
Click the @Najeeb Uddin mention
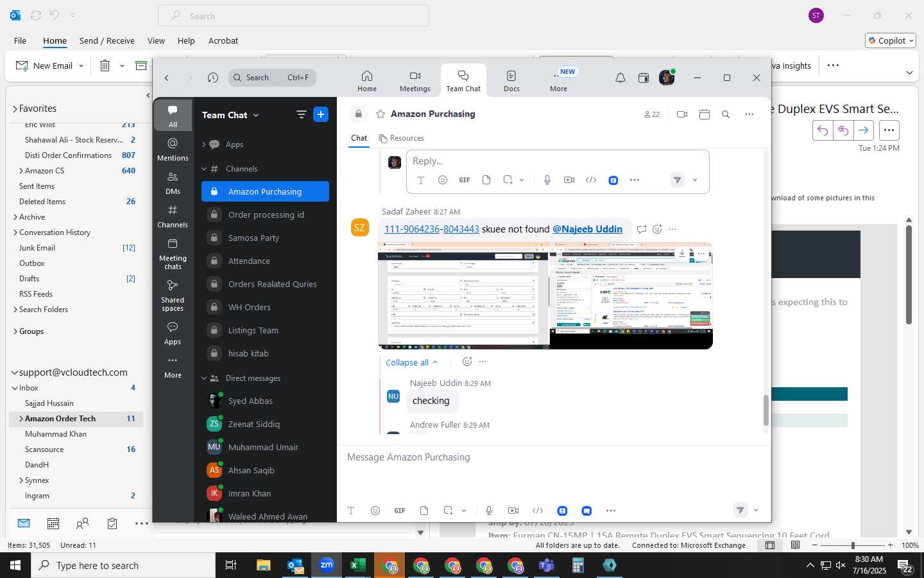click(x=587, y=229)
